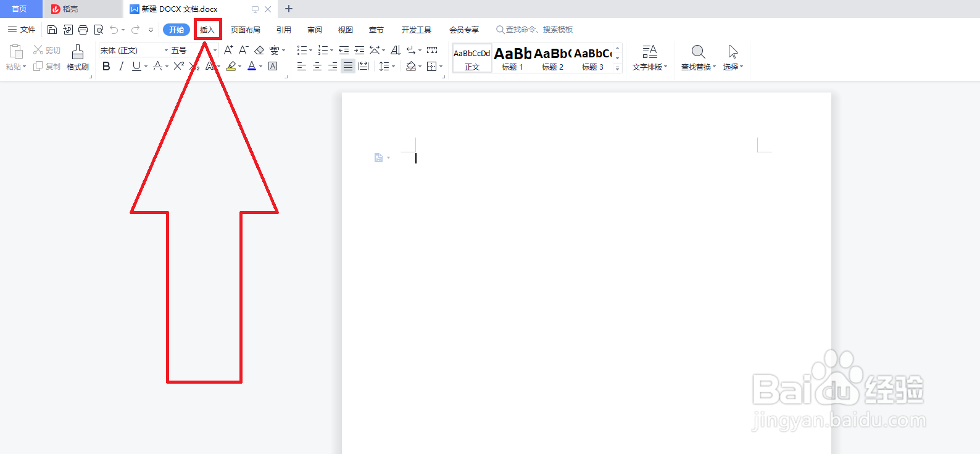Click the tab stops ruler icon

[x=432, y=50]
